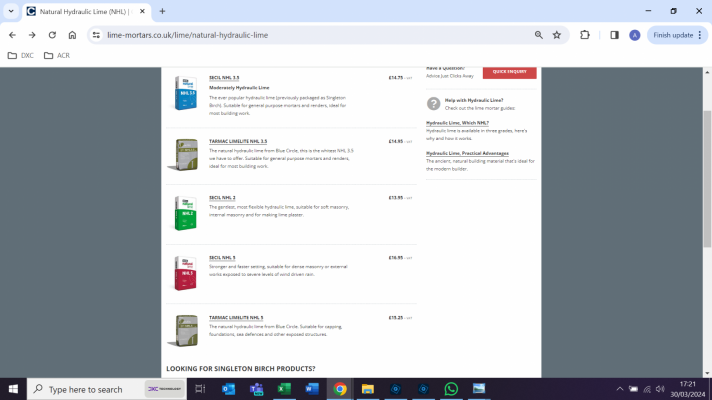Image resolution: width=712 pixels, height=400 pixels.
Task: Go back to the previous page
Action: coord(12,35)
